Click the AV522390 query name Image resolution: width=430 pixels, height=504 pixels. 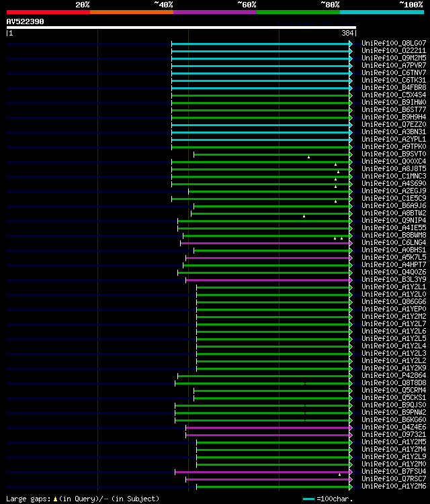click(x=25, y=22)
